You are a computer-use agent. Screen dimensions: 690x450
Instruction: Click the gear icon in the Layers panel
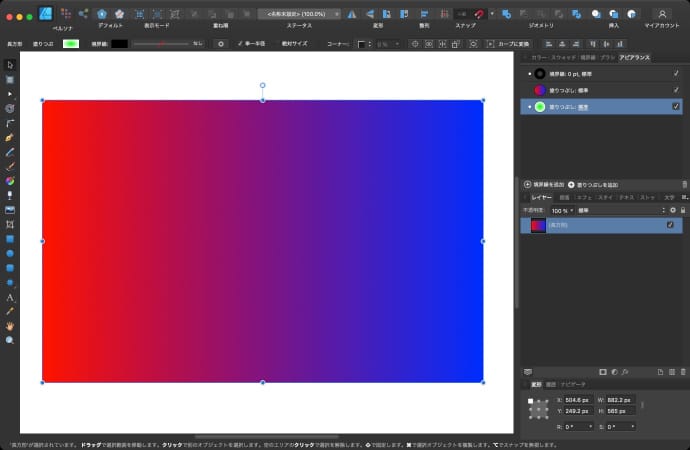(673, 210)
